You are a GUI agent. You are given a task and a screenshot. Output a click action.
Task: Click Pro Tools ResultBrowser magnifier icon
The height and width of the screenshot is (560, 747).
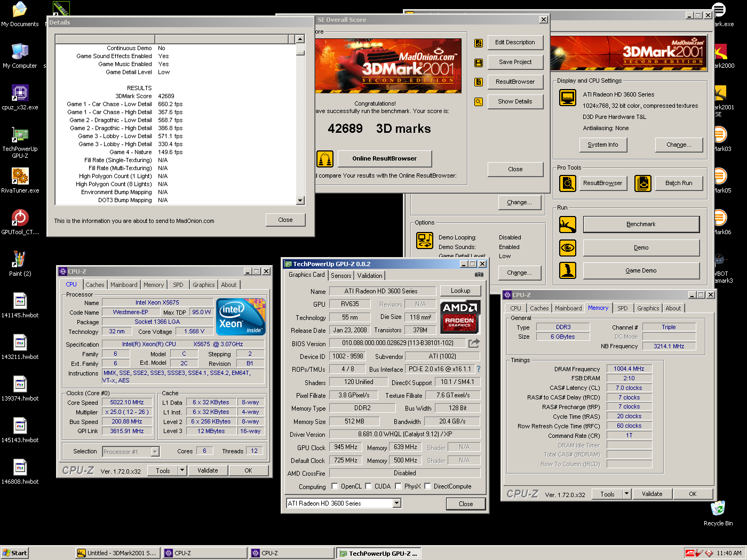568,183
